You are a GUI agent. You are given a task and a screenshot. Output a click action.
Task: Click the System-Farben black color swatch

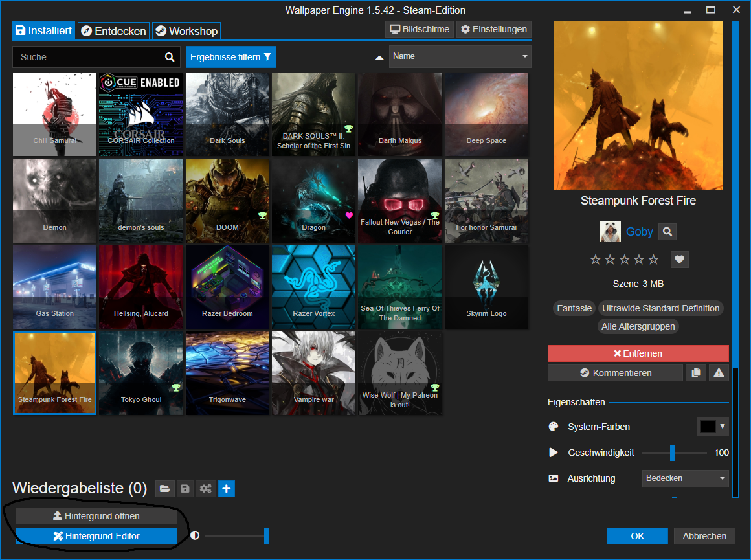[708, 427]
